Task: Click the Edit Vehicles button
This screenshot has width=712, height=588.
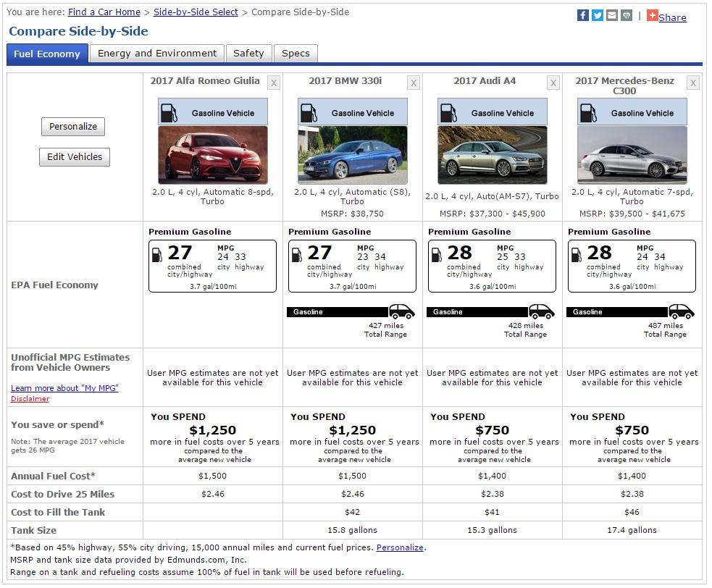Action: click(x=75, y=157)
